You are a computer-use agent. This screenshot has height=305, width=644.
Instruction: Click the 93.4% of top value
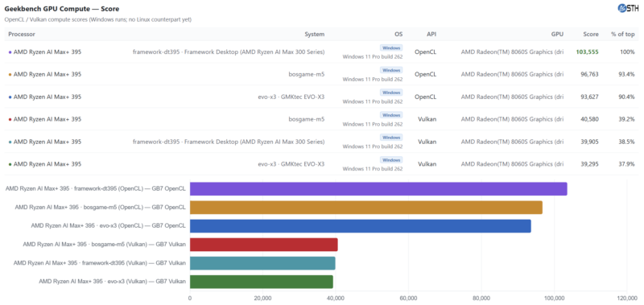[627, 75]
